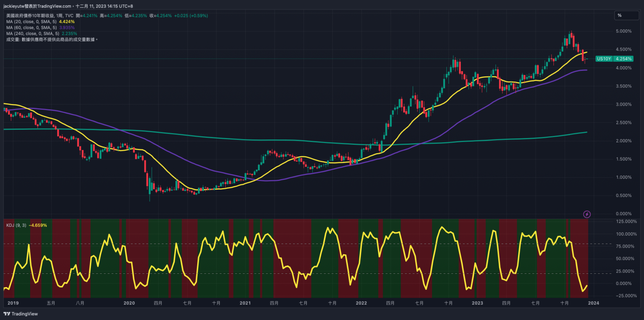Click the 2021 label on time axis
This screenshot has height=320, width=644.
click(x=245, y=303)
